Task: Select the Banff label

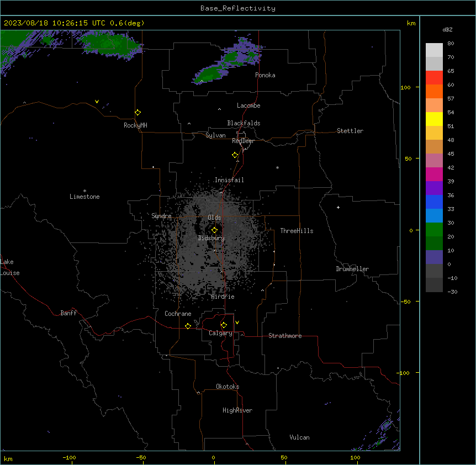Action: click(x=68, y=313)
